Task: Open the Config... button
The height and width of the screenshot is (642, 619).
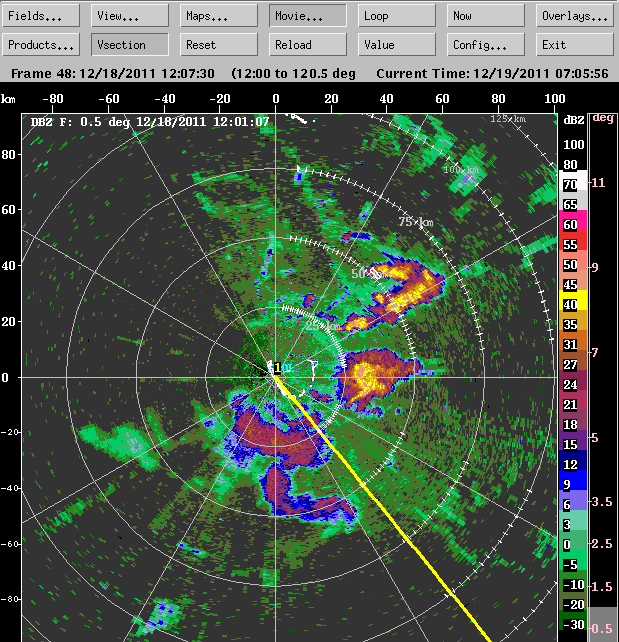Action: [x=486, y=44]
